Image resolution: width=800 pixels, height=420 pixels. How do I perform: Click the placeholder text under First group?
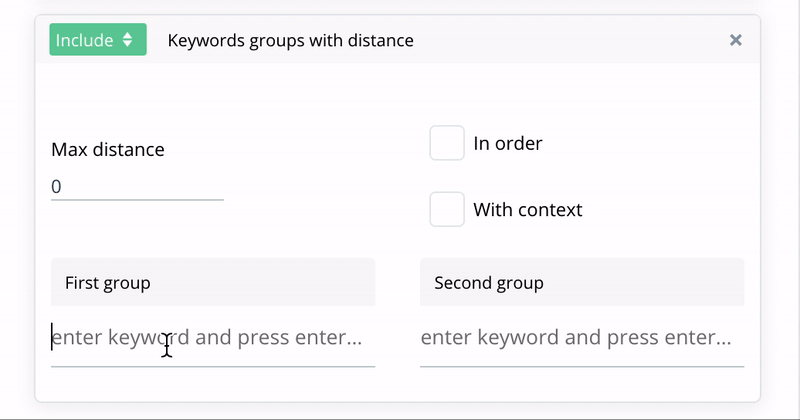[x=207, y=338]
